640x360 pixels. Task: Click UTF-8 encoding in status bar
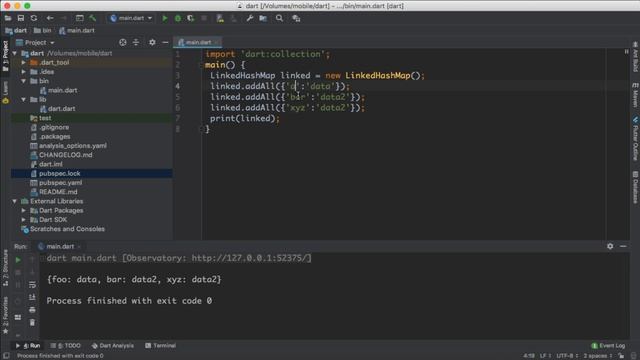coord(567,356)
